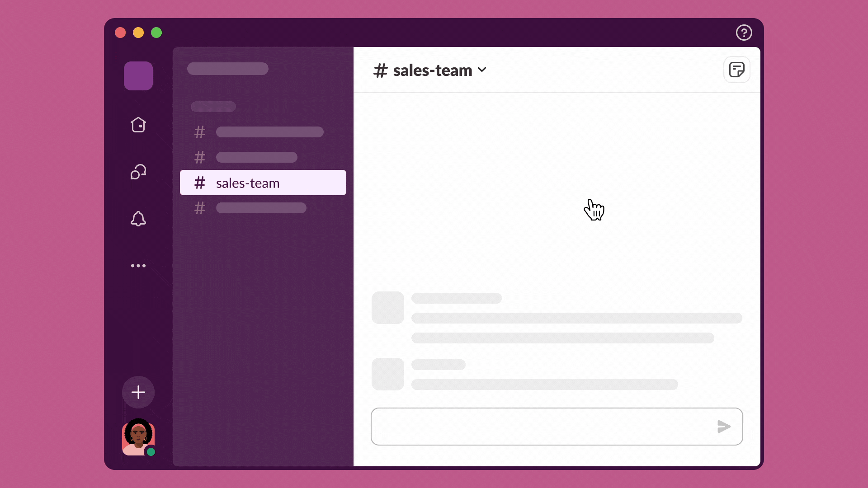Click the Notifications bell icon
The width and height of the screenshot is (868, 488).
[138, 219]
